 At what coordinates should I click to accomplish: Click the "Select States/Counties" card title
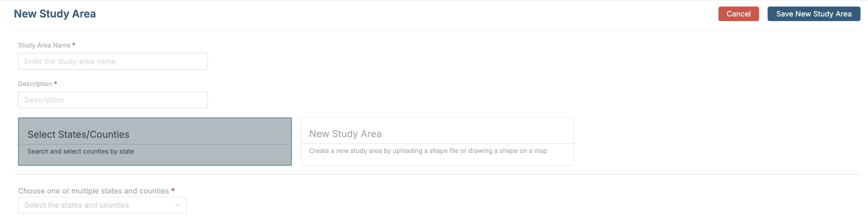(x=78, y=134)
